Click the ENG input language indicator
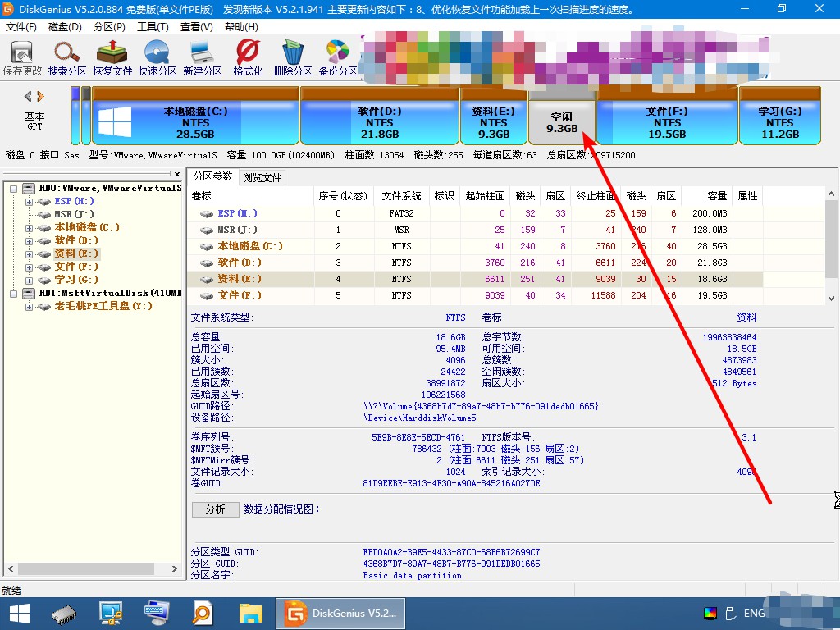Screen dimensions: 840x630 coord(755,614)
